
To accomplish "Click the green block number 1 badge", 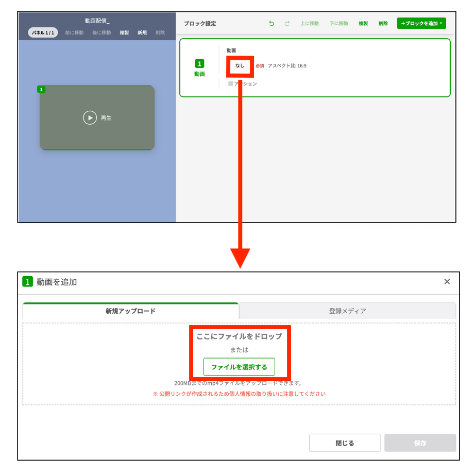I will 199,63.
